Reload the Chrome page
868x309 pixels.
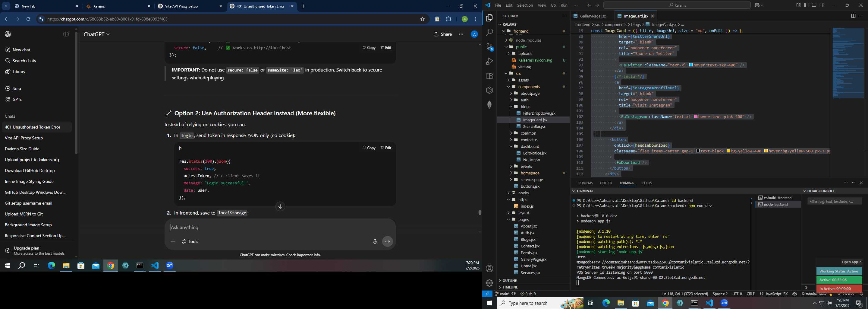pyautogui.click(x=28, y=19)
